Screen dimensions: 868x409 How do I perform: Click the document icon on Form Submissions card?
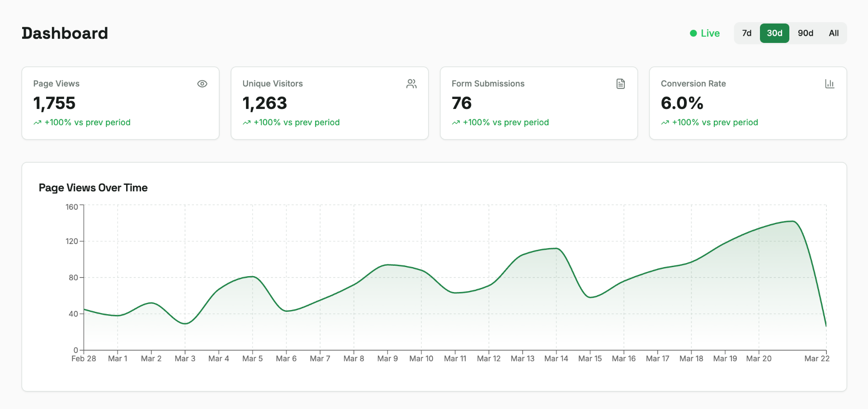pyautogui.click(x=620, y=84)
